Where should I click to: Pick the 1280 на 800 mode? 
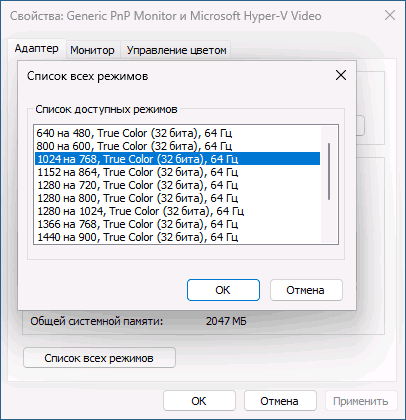coord(177,198)
